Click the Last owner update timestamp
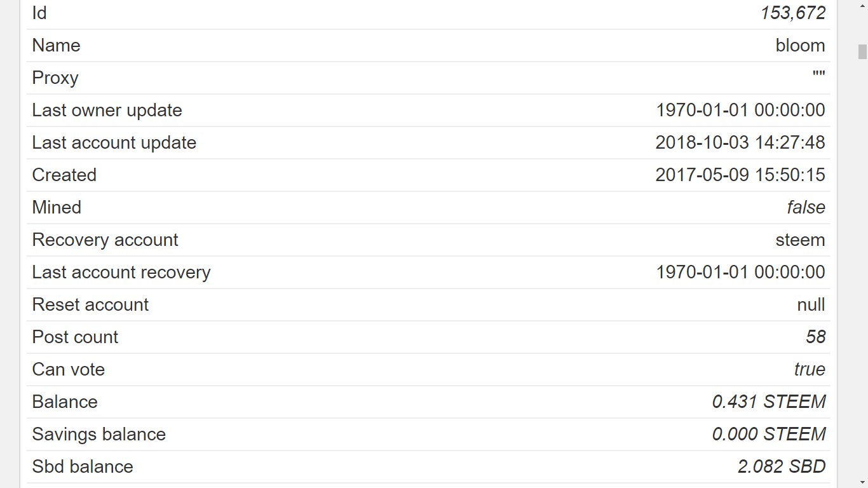The image size is (868, 488). [x=740, y=110]
